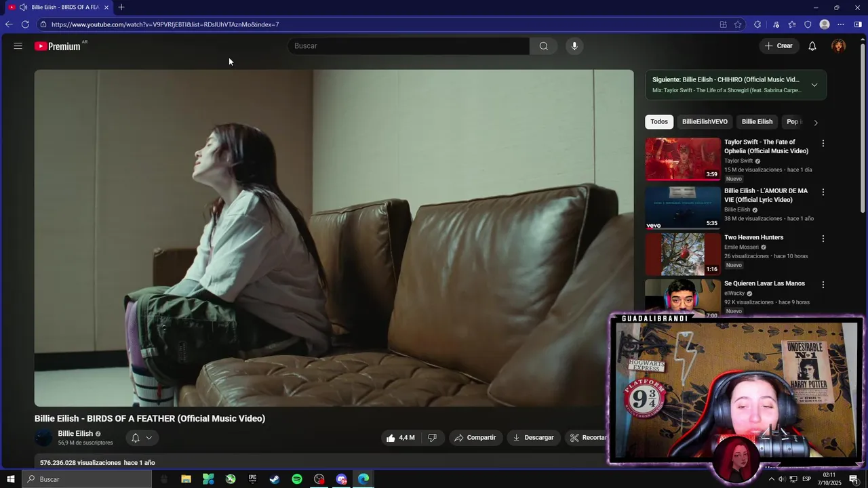Open the browser favorites list

click(792, 24)
